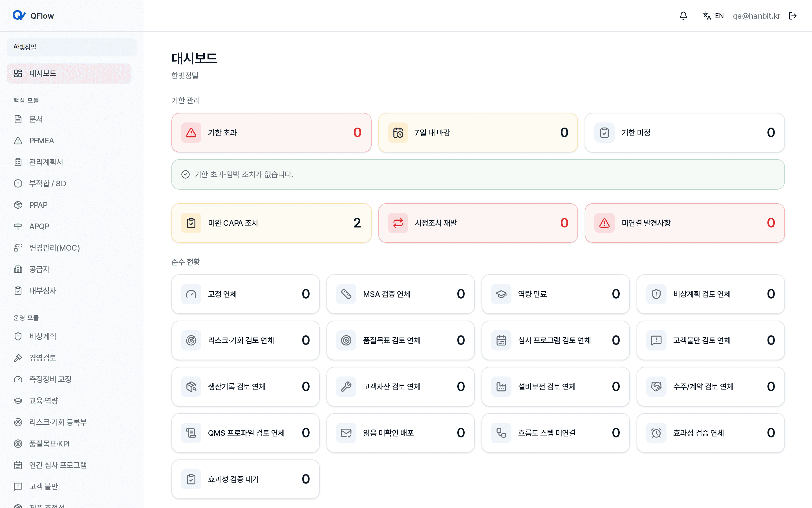Open the 기한 초과 card
The image size is (812, 508).
(x=271, y=133)
